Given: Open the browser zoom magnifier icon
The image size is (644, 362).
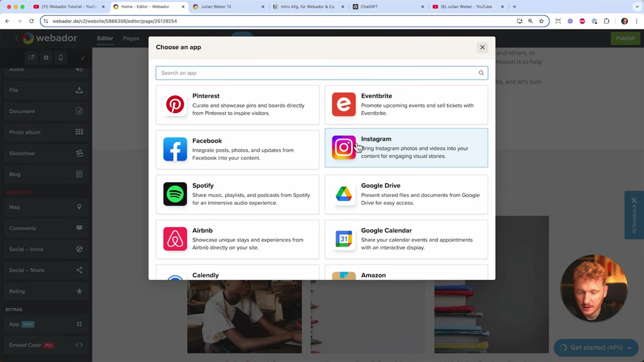Looking at the screenshot, I should point(530,21).
